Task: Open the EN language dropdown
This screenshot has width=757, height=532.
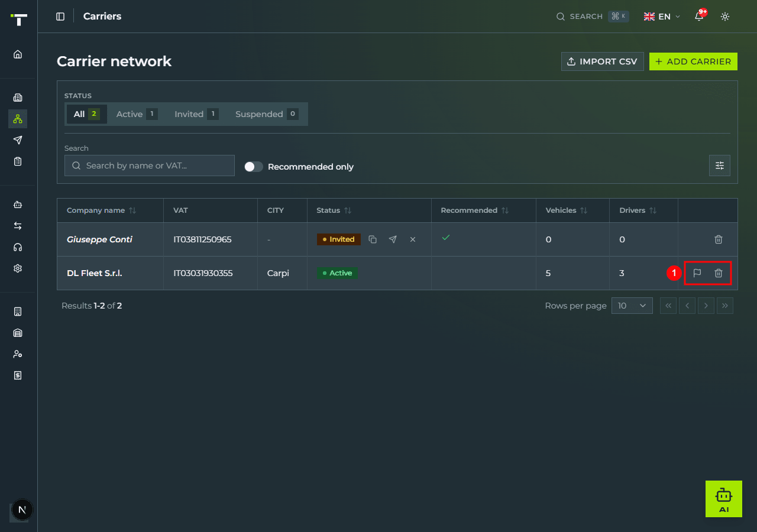Action: click(x=662, y=17)
